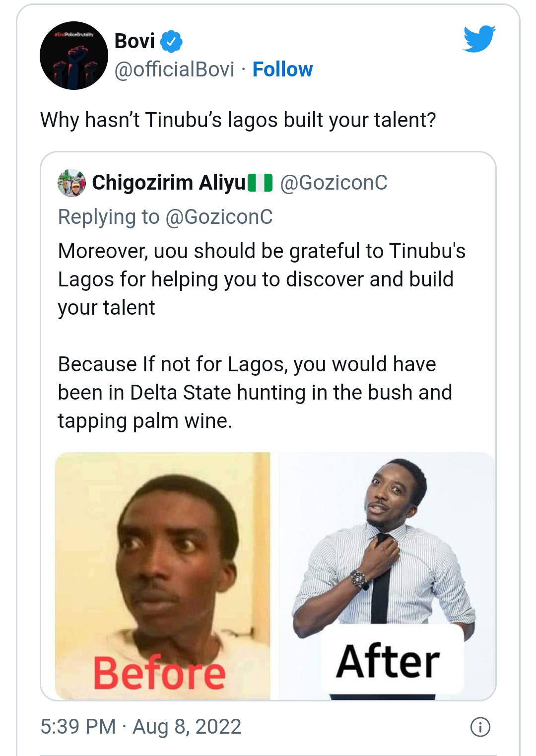Click Chigozirim Aliyu's small avatar
536x756 pixels.
(71, 183)
